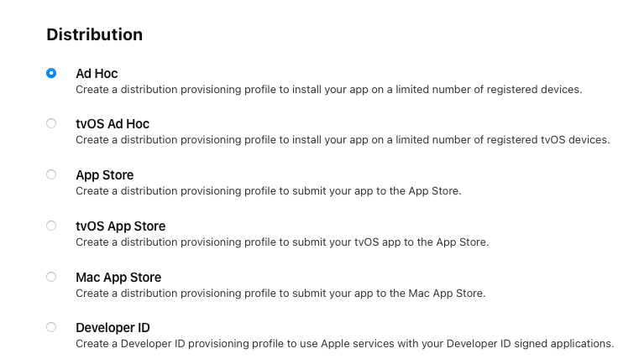Click the Developer ID option title

(x=113, y=328)
